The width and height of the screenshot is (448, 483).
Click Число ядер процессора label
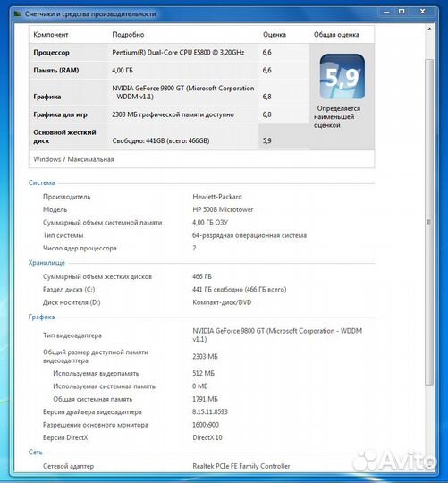[x=80, y=248]
